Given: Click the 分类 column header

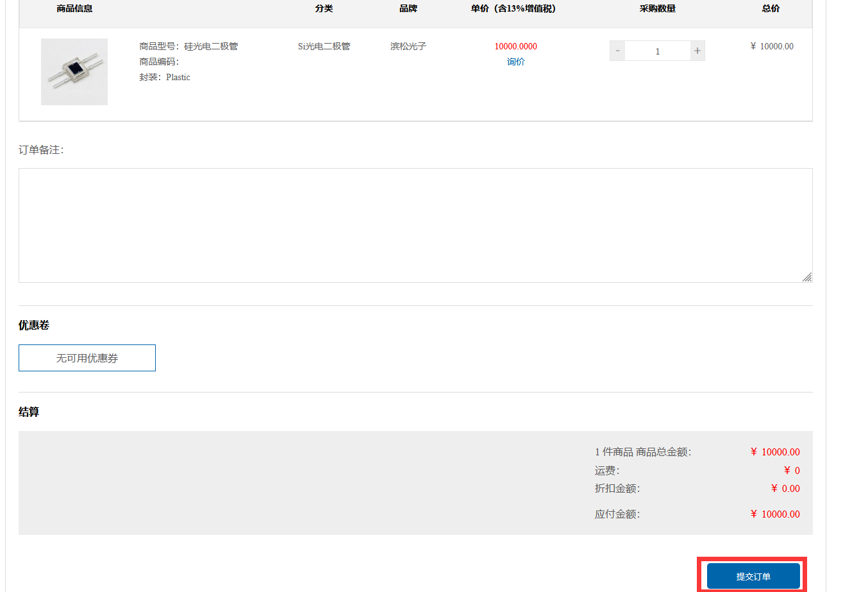Looking at the screenshot, I should pos(324,9).
